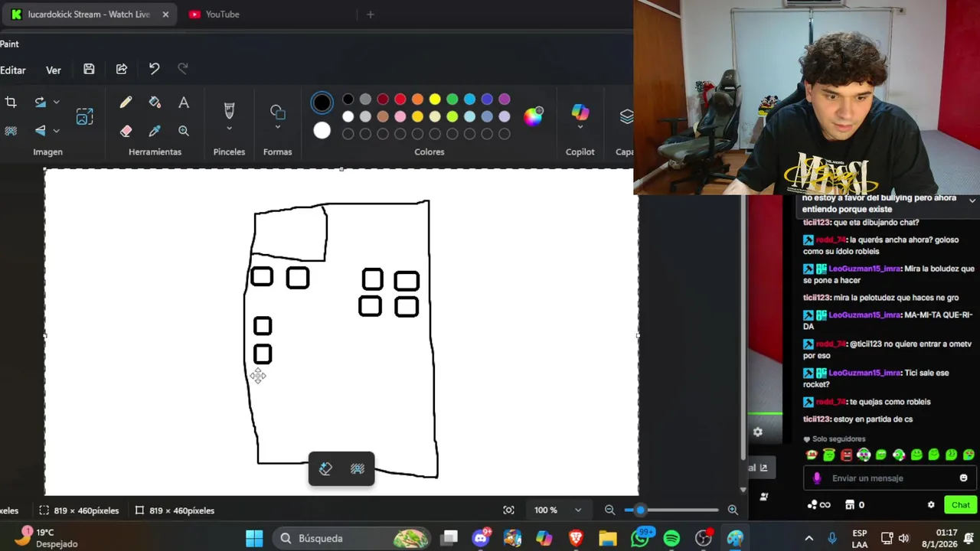This screenshot has width=980, height=551.
Task: Open the Editar menu
Action: tap(12, 70)
